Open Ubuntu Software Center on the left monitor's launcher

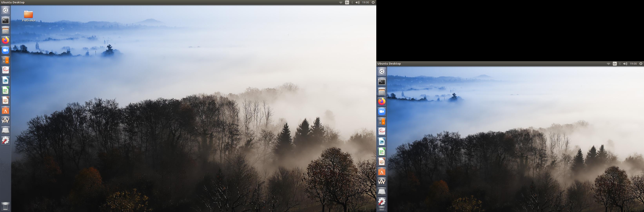pos(5,110)
